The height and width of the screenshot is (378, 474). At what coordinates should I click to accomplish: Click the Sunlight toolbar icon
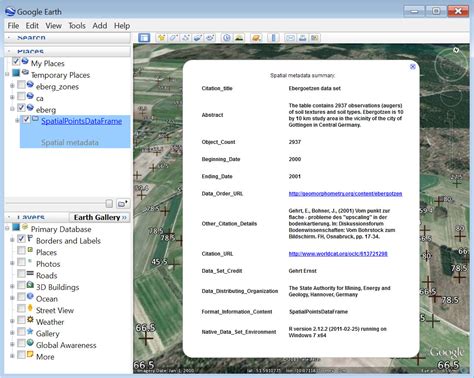coord(239,38)
